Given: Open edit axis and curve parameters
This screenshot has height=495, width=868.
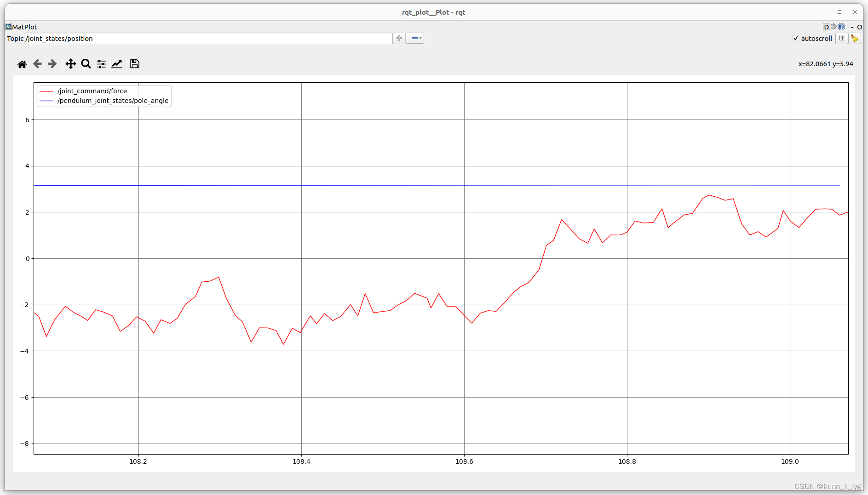Looking at the screenshot, I should (116, 64).
